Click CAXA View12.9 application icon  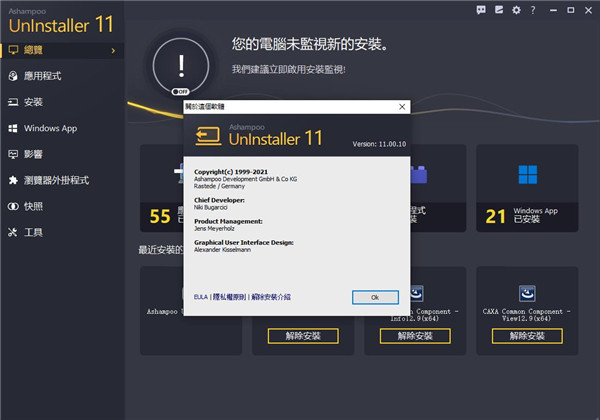(x=527, y=293)
